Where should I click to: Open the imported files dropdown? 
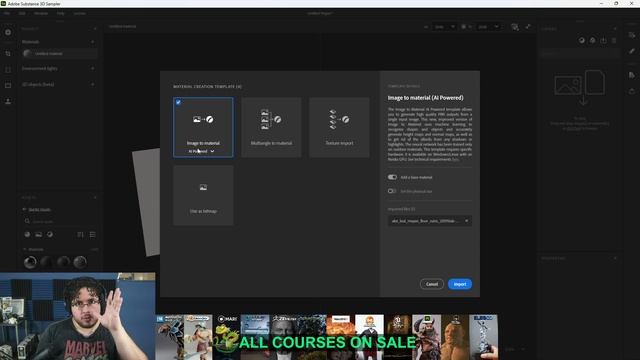tap(430, 221)
